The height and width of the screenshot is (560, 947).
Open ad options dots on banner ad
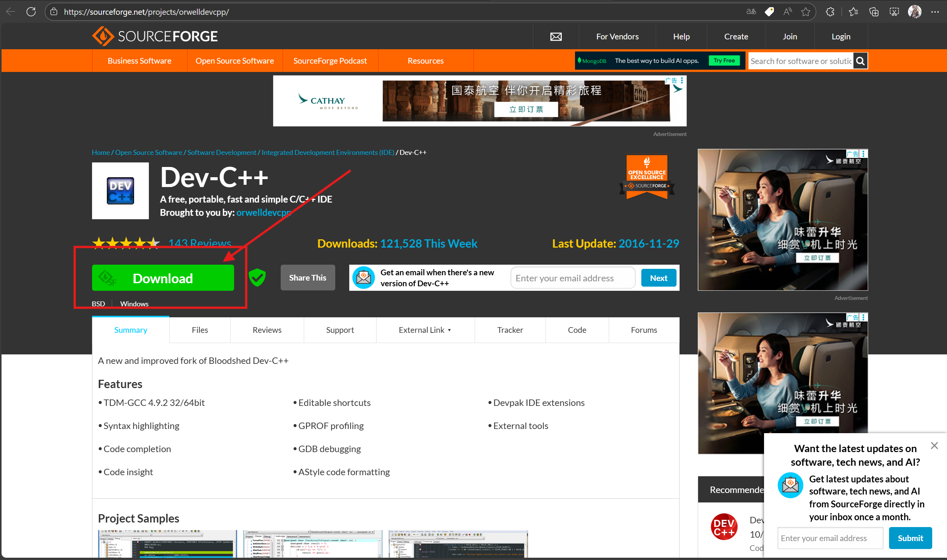coord(682,80)
